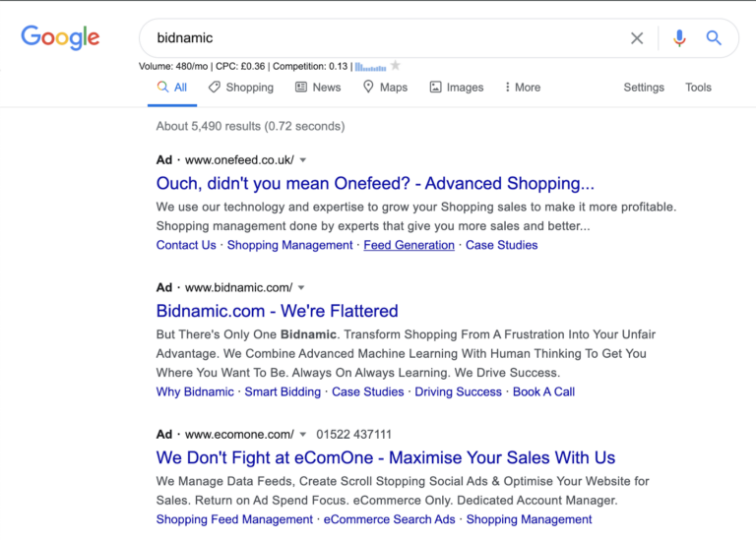Open the Onefeed Case Studies sitelink
The image size is (756, 540).
point(501,245)
